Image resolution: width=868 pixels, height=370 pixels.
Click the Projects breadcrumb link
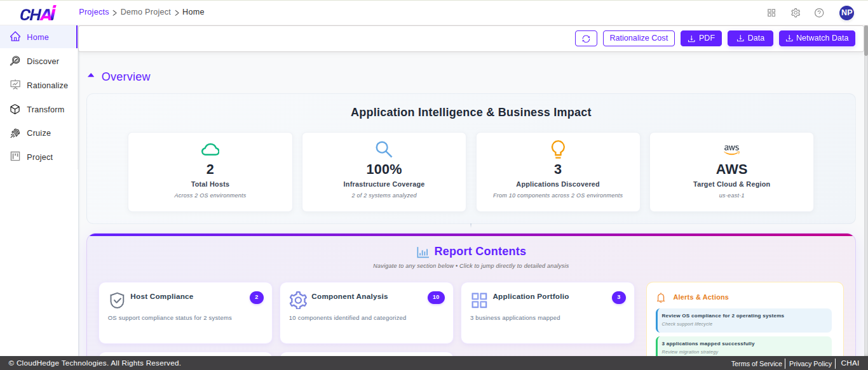(94, 12)
